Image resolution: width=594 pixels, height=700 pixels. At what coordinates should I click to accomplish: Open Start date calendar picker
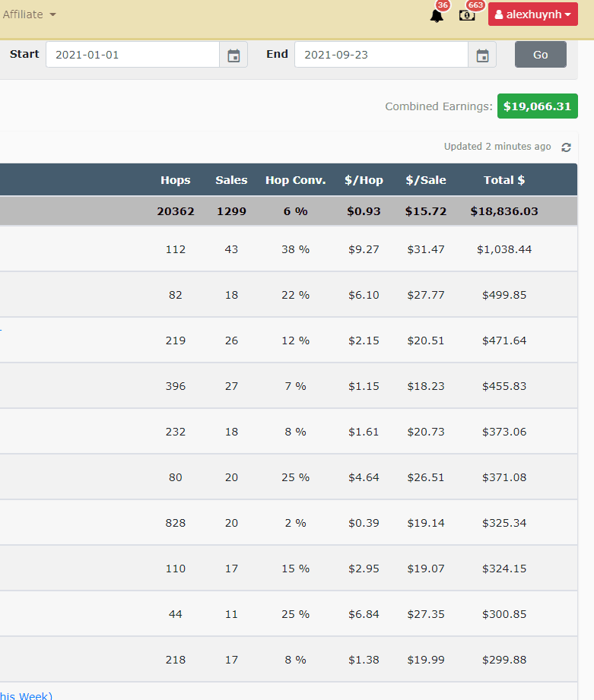tap(233, 55)
